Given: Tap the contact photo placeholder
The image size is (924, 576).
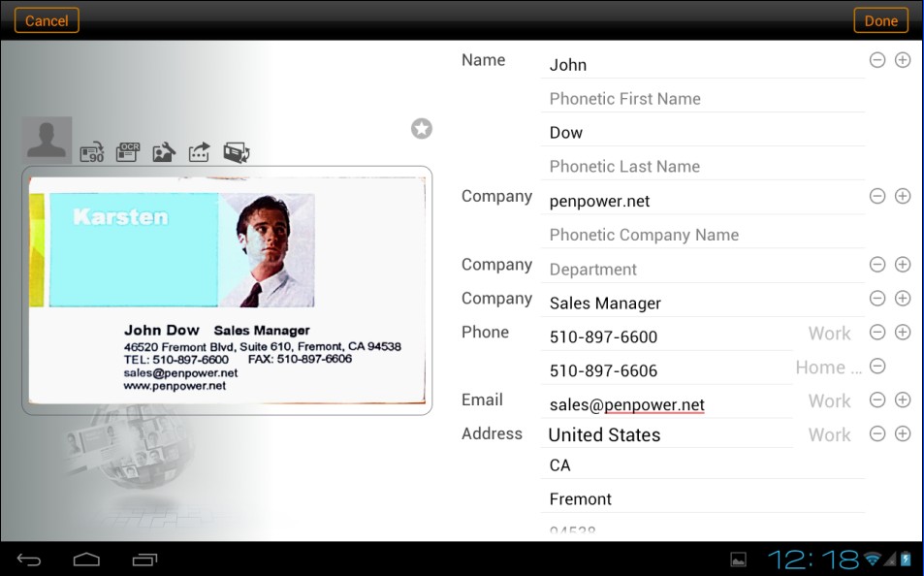Looking at the screenshot, I should click(48, 141).
